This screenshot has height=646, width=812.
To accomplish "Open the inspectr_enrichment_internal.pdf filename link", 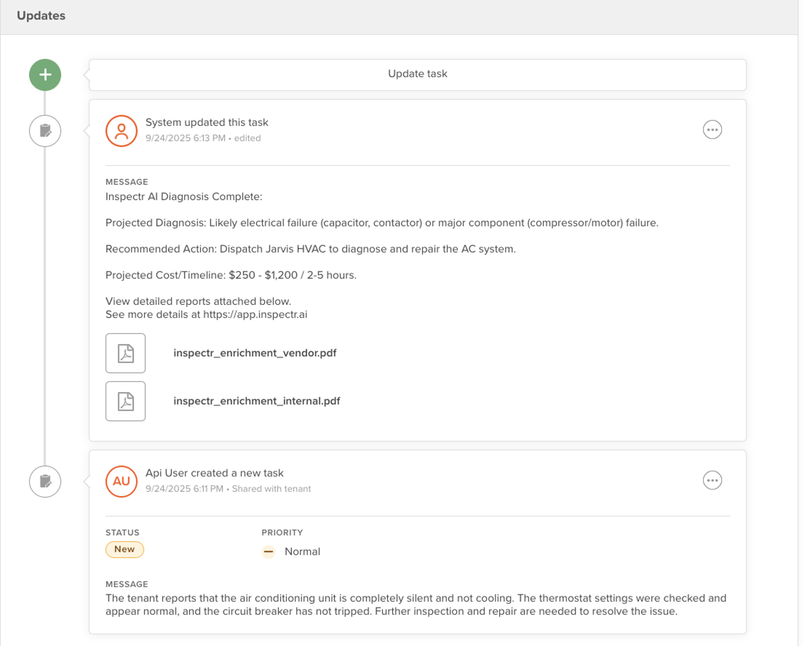I will coord(257,401).
